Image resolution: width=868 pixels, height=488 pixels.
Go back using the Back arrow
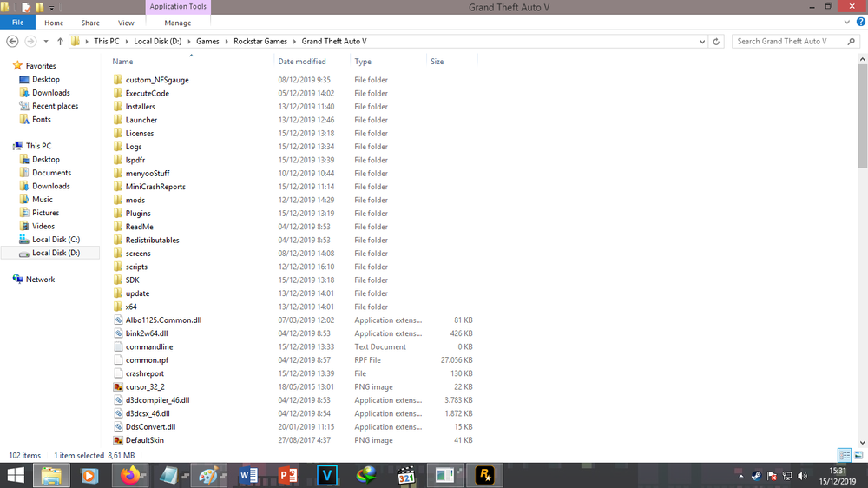(12, 42)
